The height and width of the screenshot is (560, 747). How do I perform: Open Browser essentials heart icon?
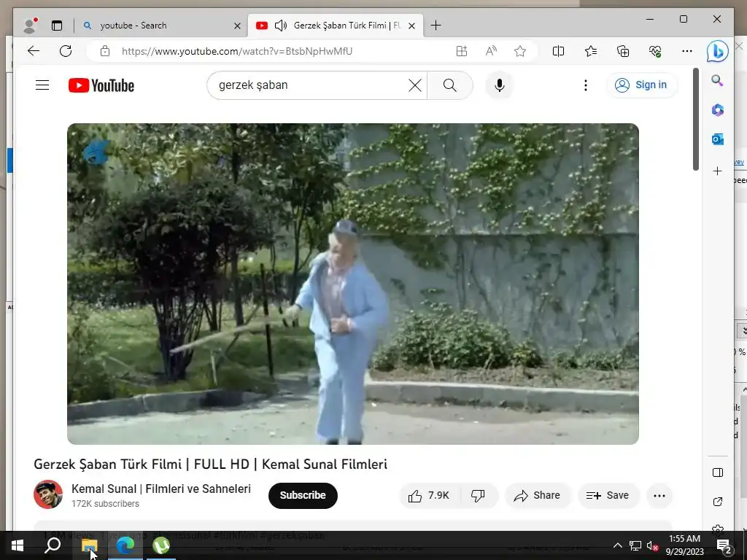[655, 51]
